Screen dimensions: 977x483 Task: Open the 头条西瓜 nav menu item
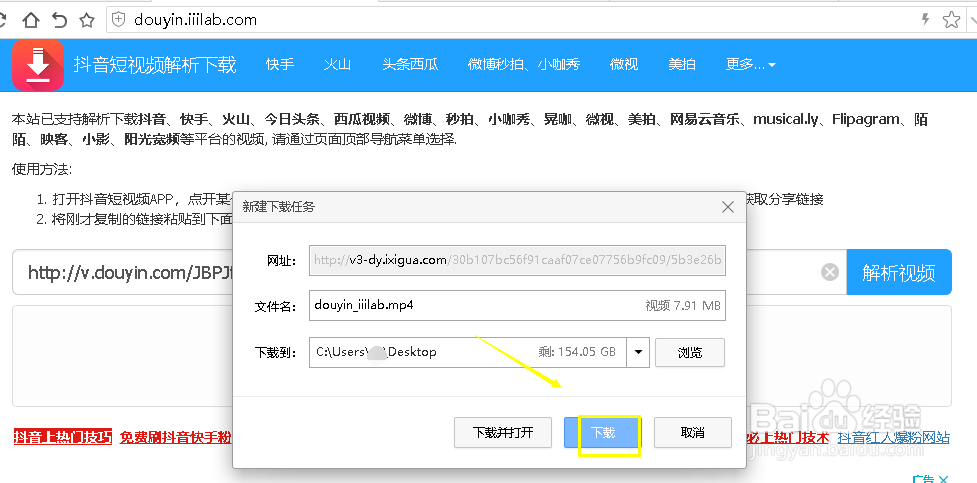pyautogui.click(x=411, y=64)
